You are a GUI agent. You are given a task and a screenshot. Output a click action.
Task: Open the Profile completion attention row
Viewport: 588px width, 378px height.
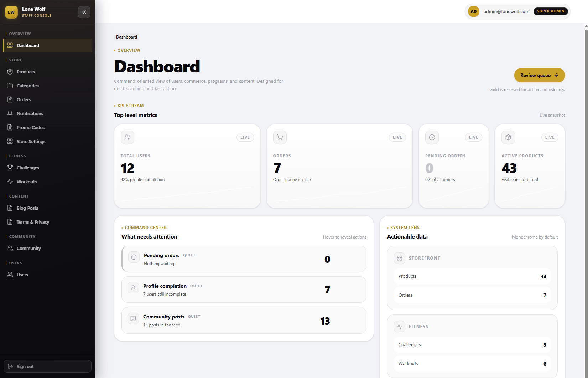[244, 290]
